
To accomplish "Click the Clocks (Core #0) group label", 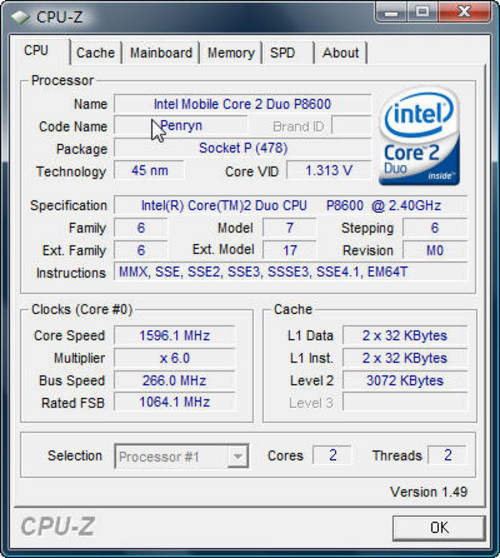I will (x=82, y=310).
